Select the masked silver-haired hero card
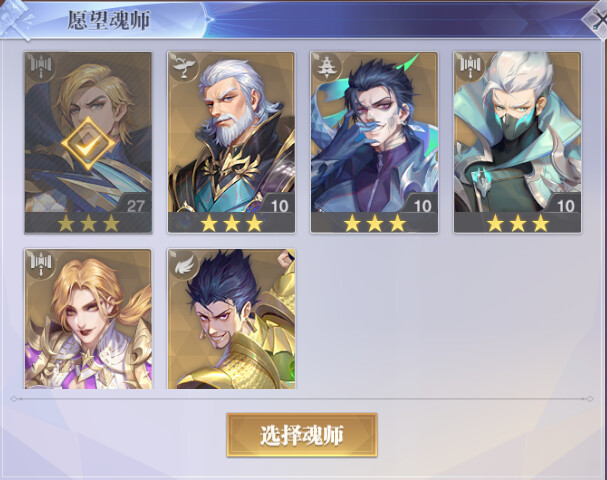Screen dimensions: 607x480 (518, 142)
